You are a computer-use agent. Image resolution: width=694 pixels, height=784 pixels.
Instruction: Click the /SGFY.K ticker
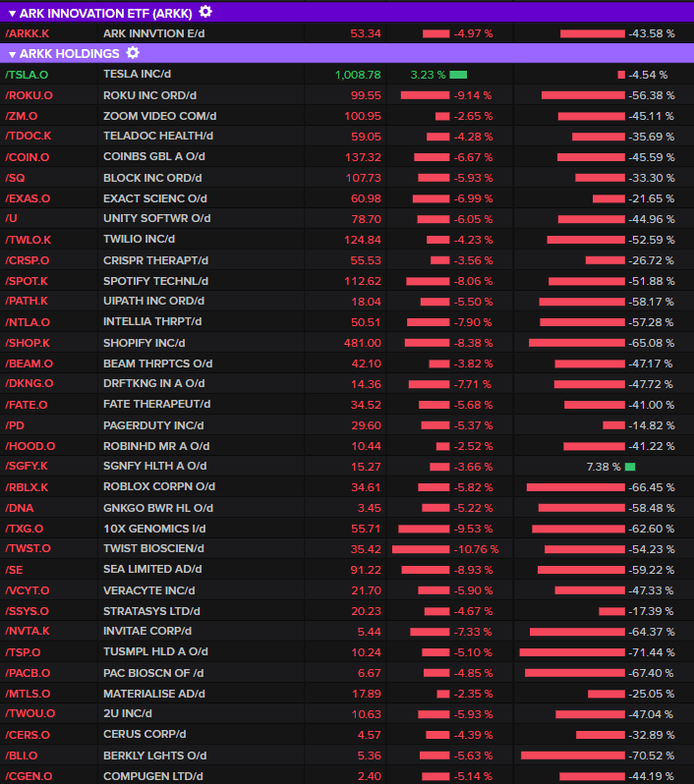pos(27,466)
